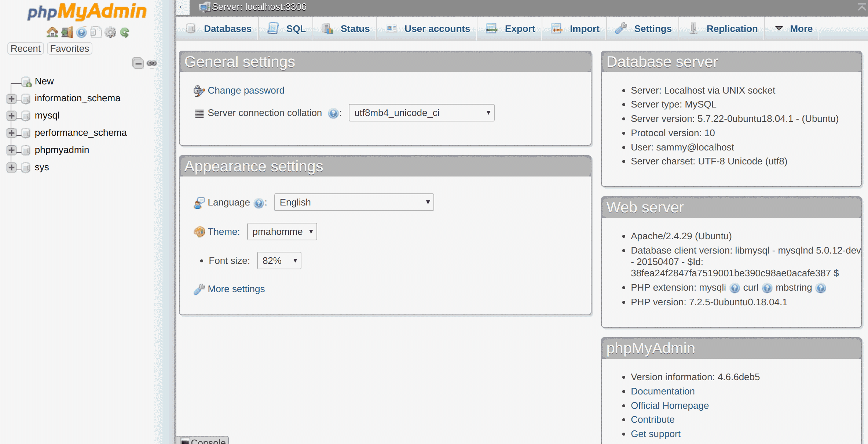Open navigation panel settings gear

(110, 32)
